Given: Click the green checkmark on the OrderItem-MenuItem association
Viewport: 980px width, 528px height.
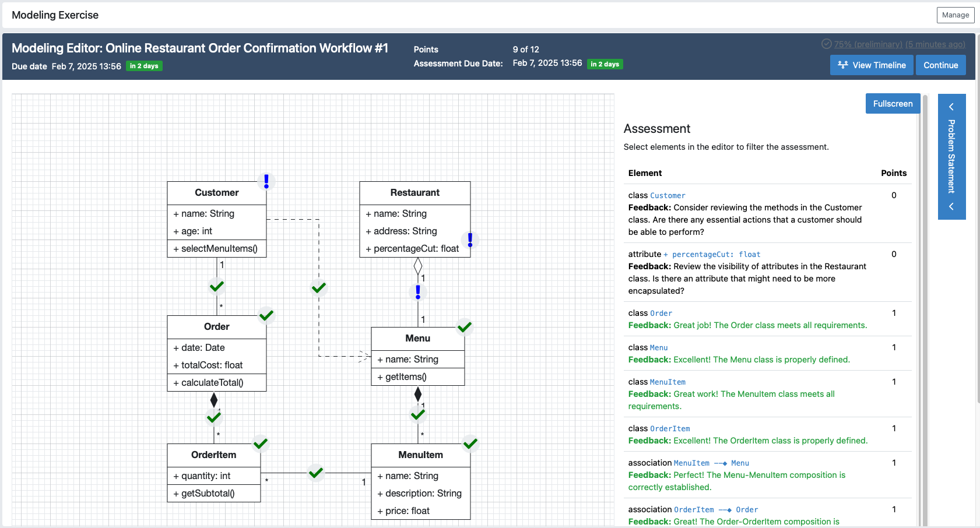Looking at the screenshot, I should 315,473.
